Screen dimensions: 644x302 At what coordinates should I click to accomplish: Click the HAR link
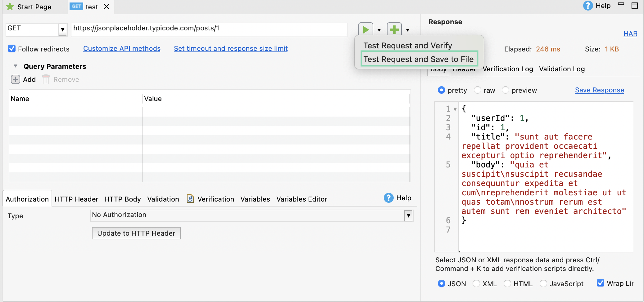click(630, 33)
